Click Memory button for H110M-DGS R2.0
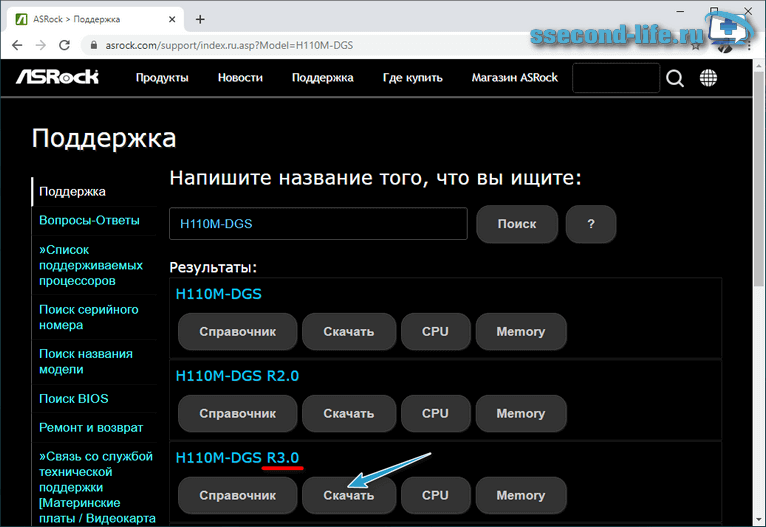 521,414
